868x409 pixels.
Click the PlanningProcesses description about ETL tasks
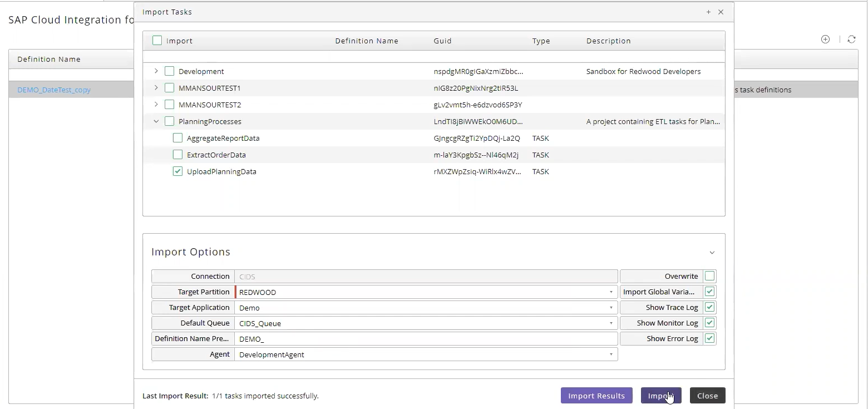point(653,121)
